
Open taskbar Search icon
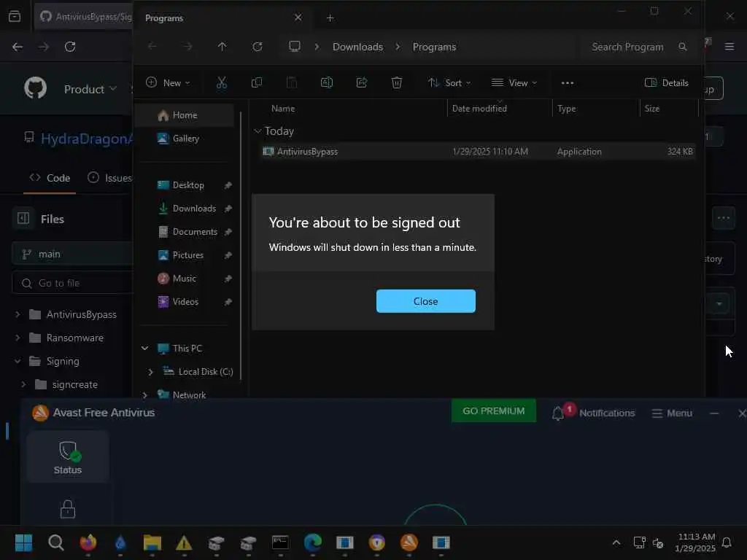tap(55, 542)
